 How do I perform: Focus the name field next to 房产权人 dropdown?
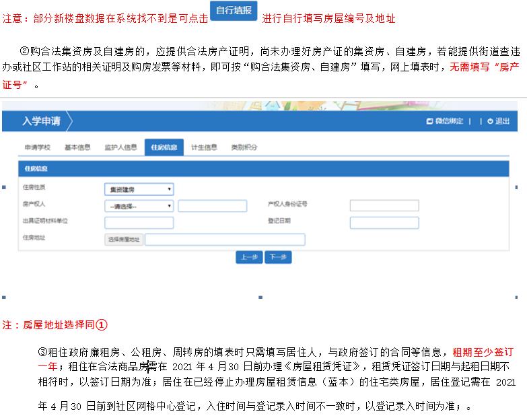tap(213, 206)
